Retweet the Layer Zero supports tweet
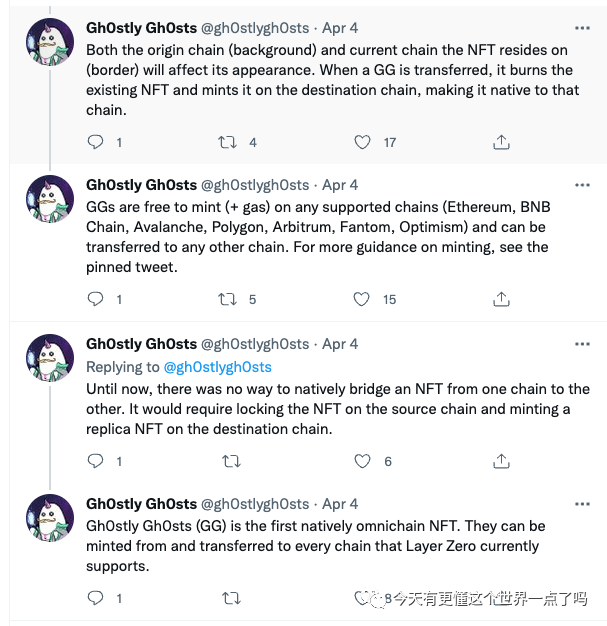 230,598
